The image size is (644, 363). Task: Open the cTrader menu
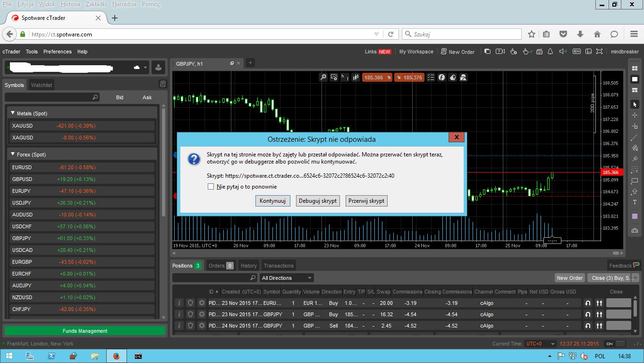[11, 52]
